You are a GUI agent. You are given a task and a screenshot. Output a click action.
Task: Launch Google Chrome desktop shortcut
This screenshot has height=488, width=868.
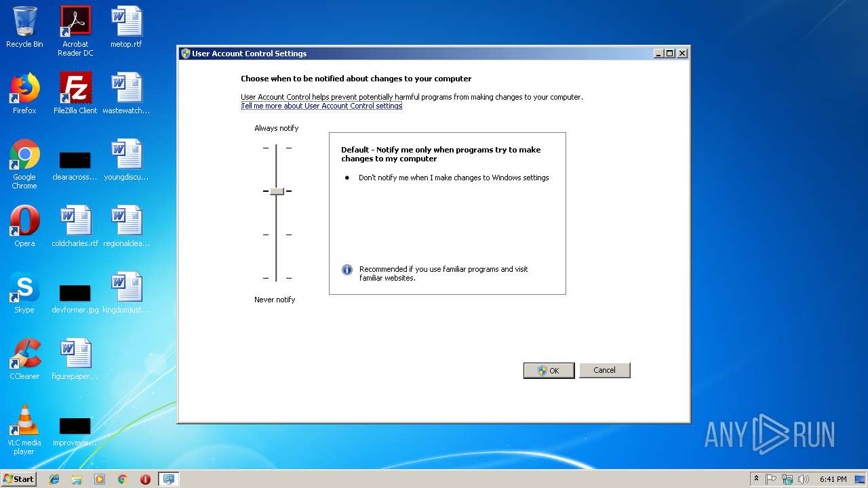point(24,164)
